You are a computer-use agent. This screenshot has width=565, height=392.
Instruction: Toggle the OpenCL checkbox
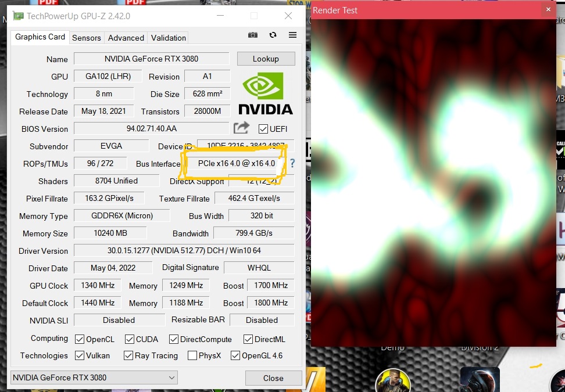click(x=80, y=339)
